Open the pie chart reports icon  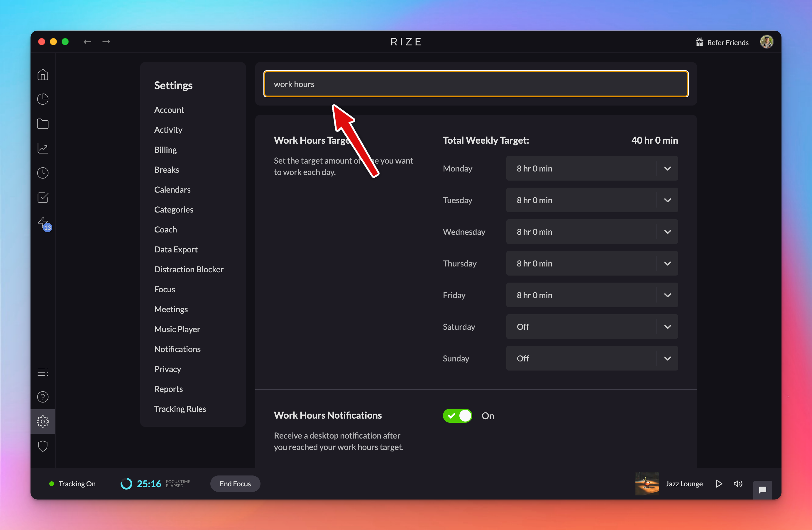click(x=43, y=99)
